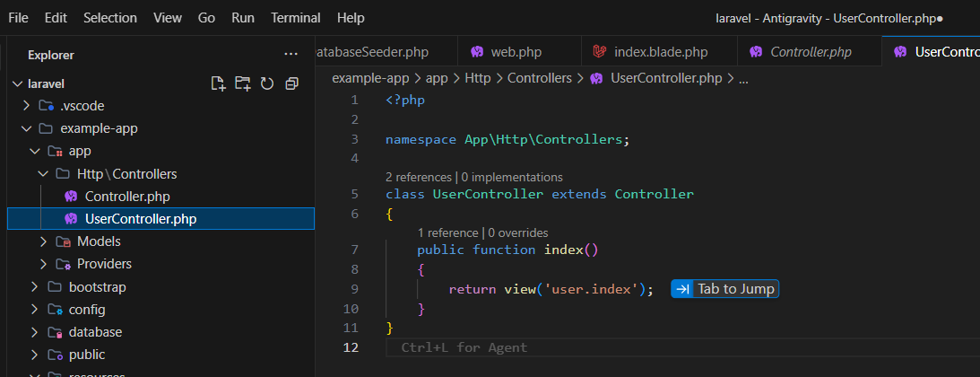Image resolution: width=980 pixels, height=377 pixels.
Task: Click the database folder icon
Action: pos(55,332)
